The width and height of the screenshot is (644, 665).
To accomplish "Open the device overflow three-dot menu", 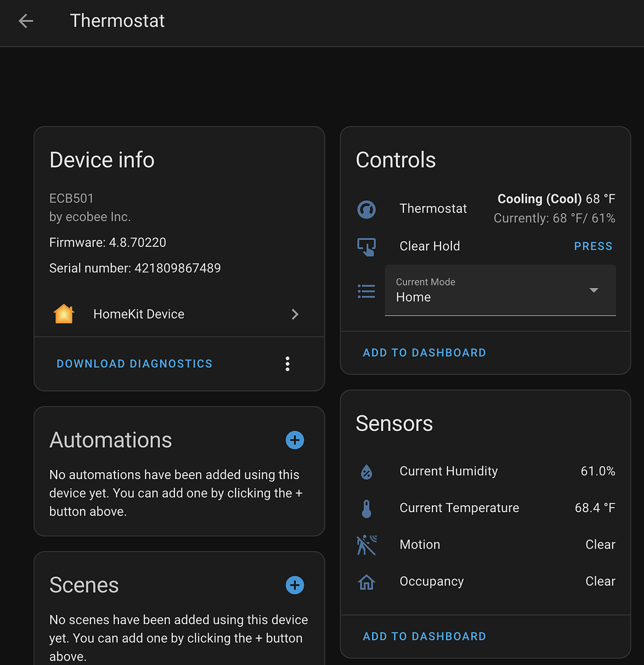I will (x=288, y=363).
